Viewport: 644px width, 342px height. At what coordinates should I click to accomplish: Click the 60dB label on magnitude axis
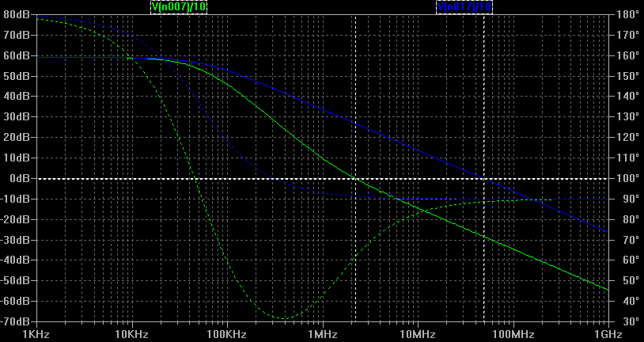[x=15, y=55]
